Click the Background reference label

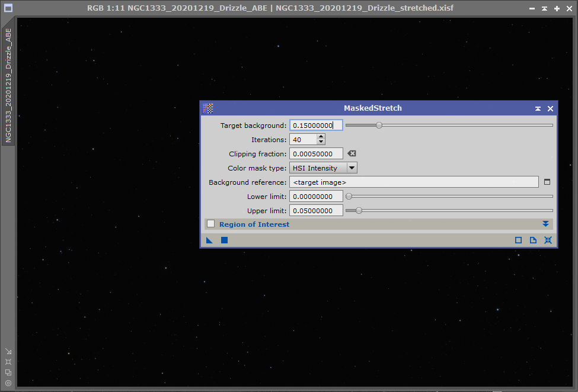247,182
